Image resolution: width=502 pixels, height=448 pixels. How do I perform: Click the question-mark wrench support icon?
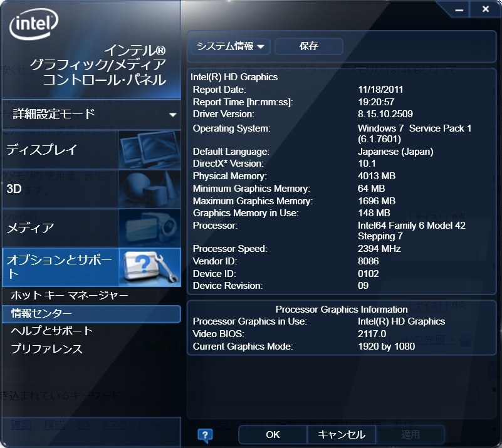150,267
